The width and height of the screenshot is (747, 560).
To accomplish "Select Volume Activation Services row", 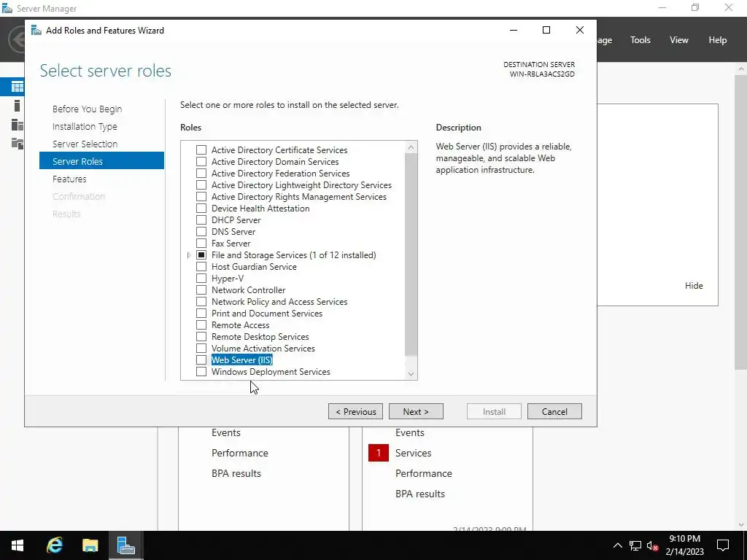I will 263,349.
